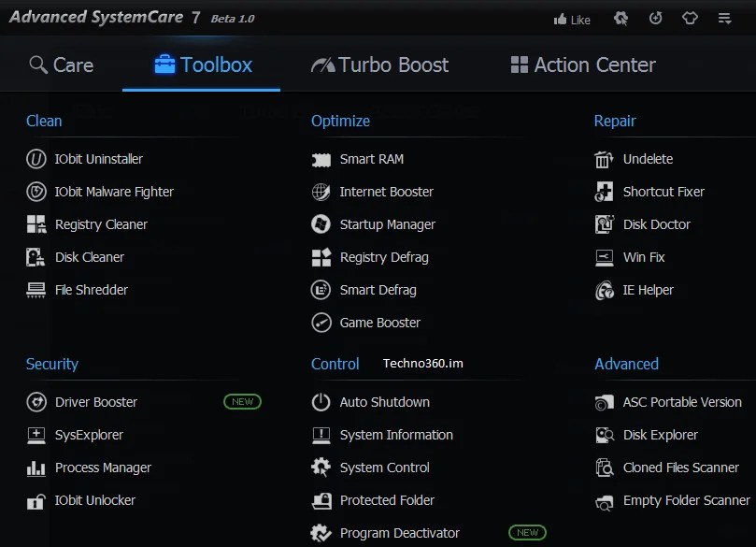Image resolution: width=756 pixels, height=547 pixels.
Task: Open the Protected Folder icon
Action: point(321,501)
